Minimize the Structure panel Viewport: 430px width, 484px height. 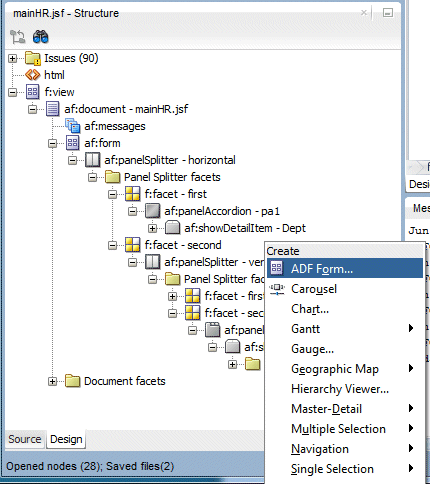tap(388, 13)
